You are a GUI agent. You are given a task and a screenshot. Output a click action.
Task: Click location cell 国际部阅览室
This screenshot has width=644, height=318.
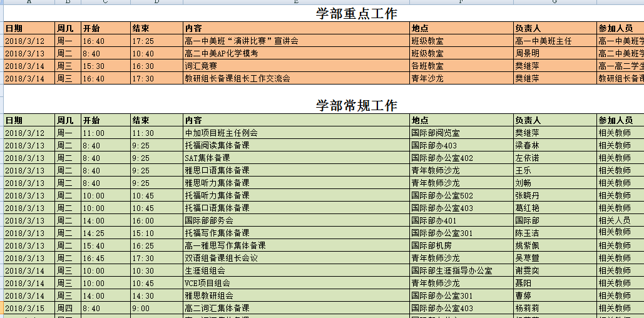[x=462, y=133]
